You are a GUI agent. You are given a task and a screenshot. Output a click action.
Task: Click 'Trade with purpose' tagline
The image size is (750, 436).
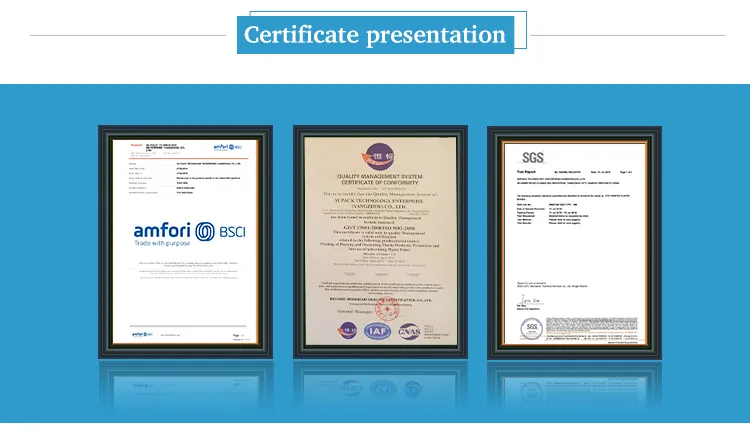(162, 243)
